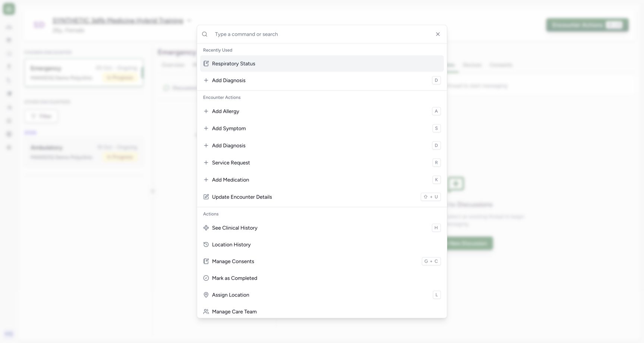Close the command palette with X
The image size is (644, 343).
click(438, 34)
